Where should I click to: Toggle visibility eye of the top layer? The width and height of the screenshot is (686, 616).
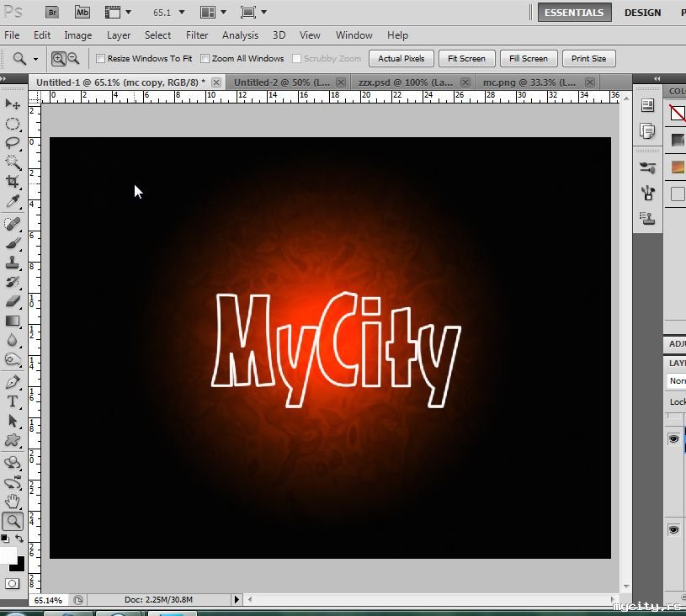click(x=673, y=439)
